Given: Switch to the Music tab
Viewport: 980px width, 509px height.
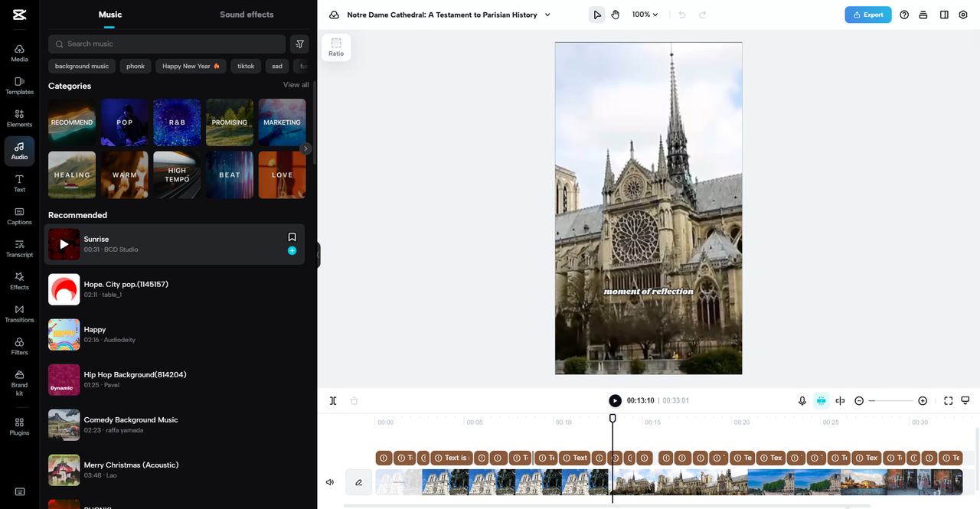Looking at the screenshot, I should coord(109,15).
